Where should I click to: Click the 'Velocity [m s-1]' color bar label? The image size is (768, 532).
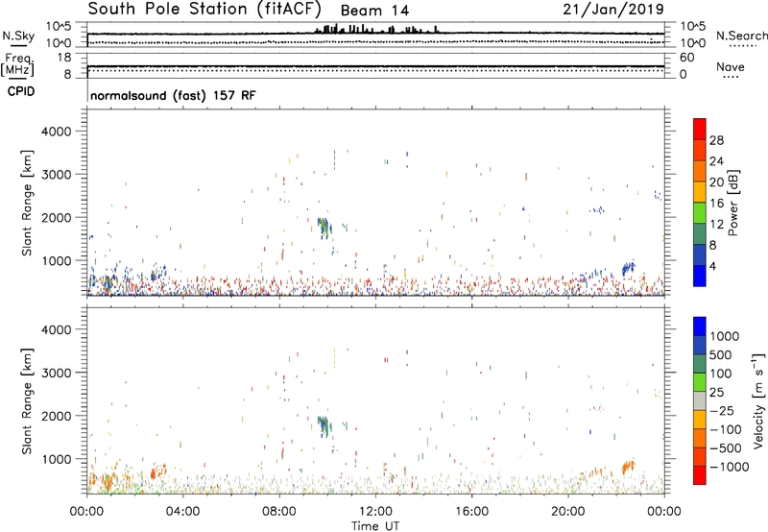coord(758,400)
